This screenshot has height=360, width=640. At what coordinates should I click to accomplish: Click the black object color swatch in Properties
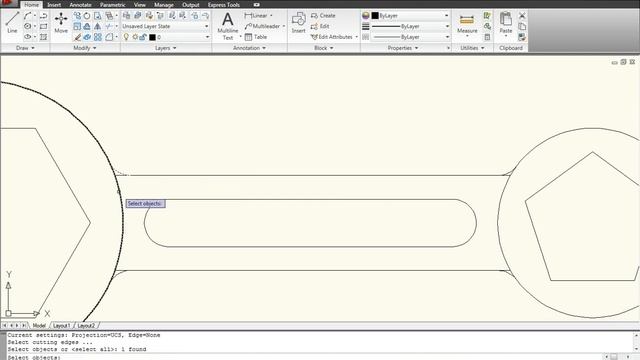375,16
